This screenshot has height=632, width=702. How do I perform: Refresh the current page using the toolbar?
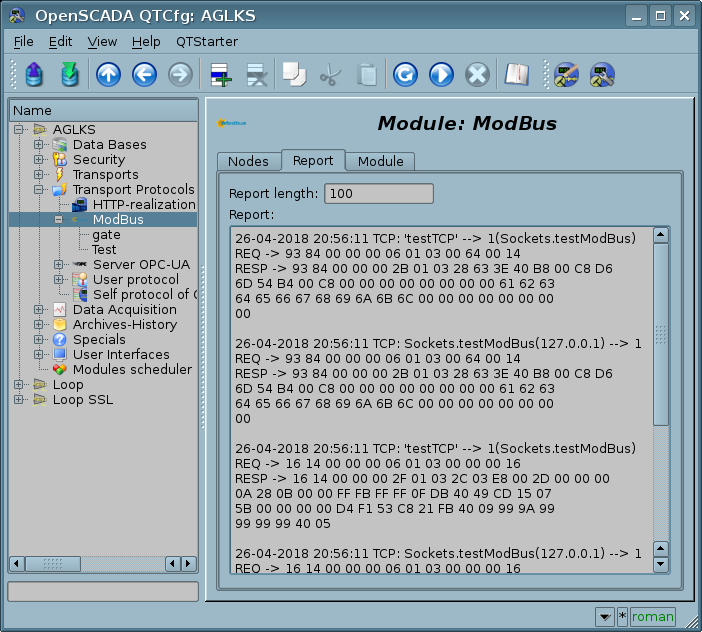click(404, 75)
